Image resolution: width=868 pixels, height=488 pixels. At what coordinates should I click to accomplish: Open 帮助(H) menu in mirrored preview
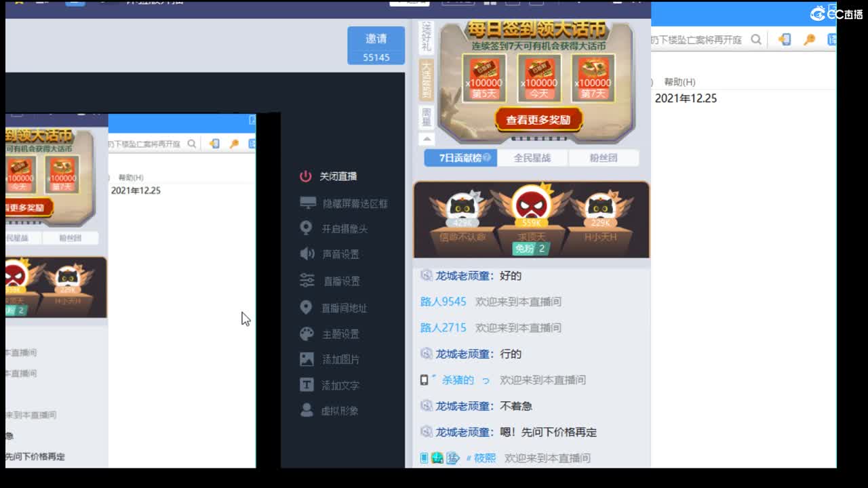[131, 177]
